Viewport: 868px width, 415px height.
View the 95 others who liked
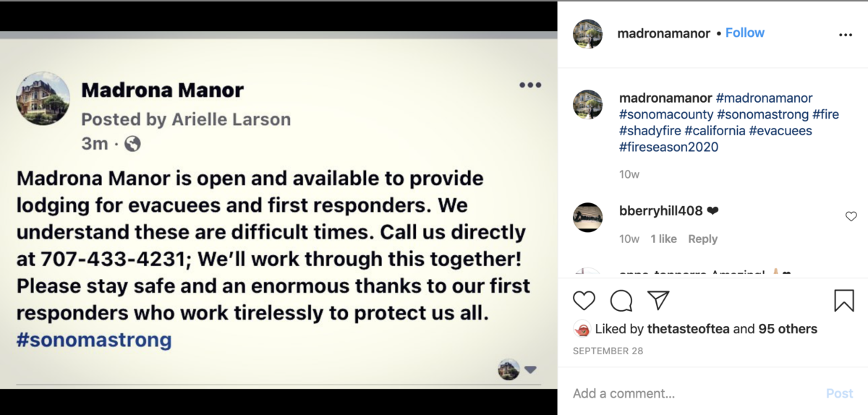(x=788, y=329)
